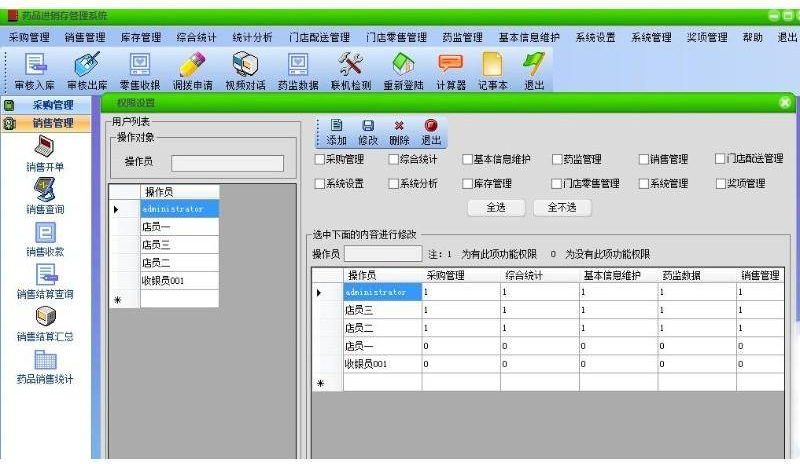Open 药品销售统计 in the sidebar

[45, 366]
